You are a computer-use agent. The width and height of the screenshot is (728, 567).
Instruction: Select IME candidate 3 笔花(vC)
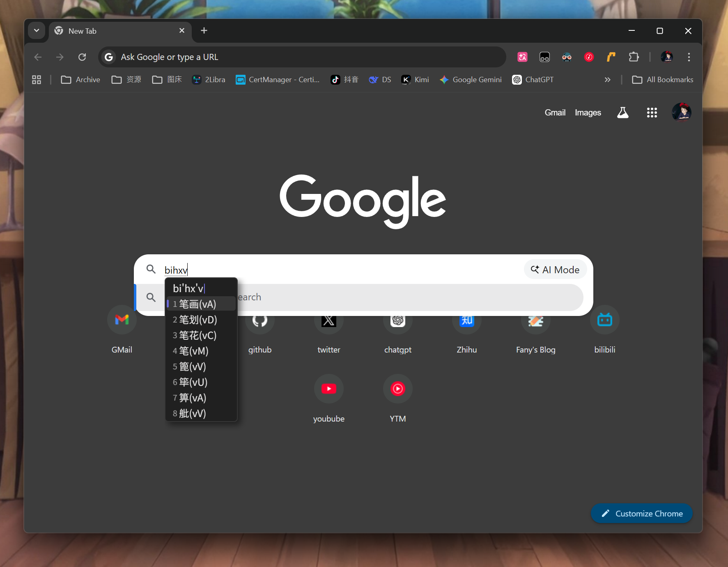click(201, 335)
